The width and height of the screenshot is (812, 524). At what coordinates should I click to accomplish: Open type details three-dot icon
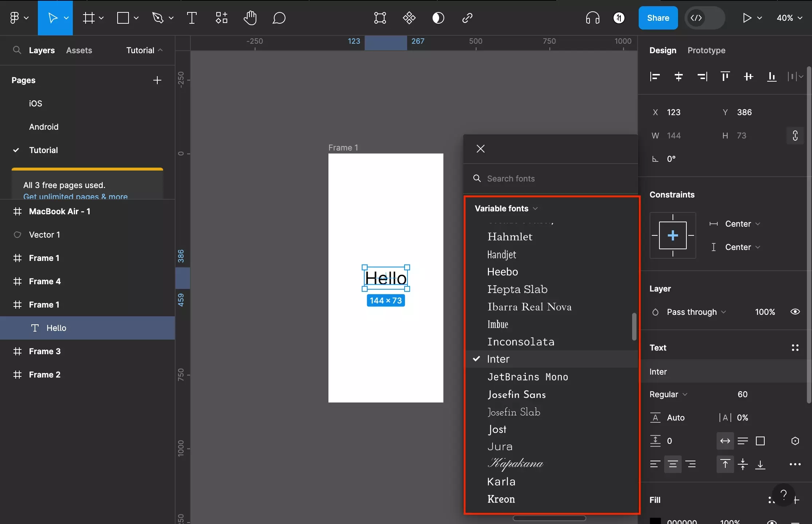point(795,464)
